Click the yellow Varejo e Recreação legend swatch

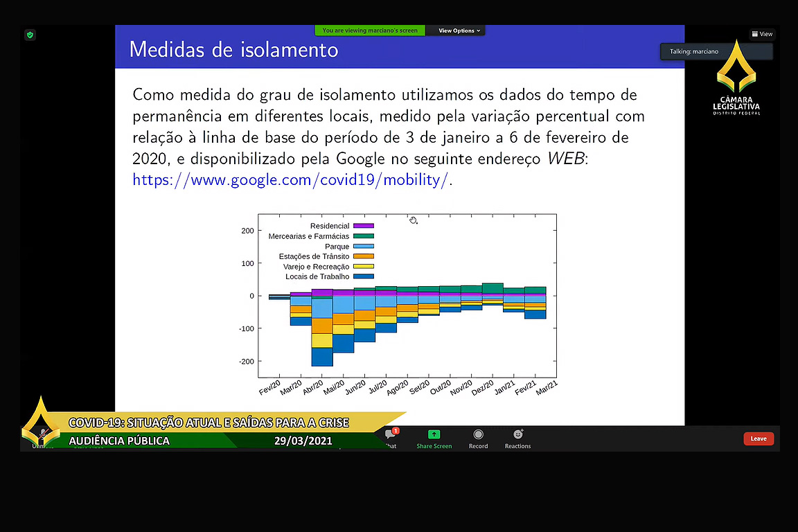click(364, 267)
